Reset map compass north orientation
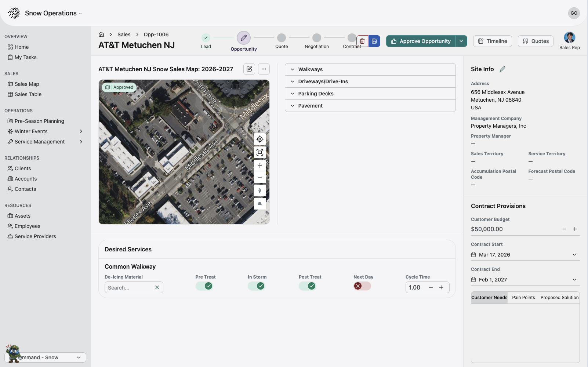This screenshot has width=588, height=367. 260,190
